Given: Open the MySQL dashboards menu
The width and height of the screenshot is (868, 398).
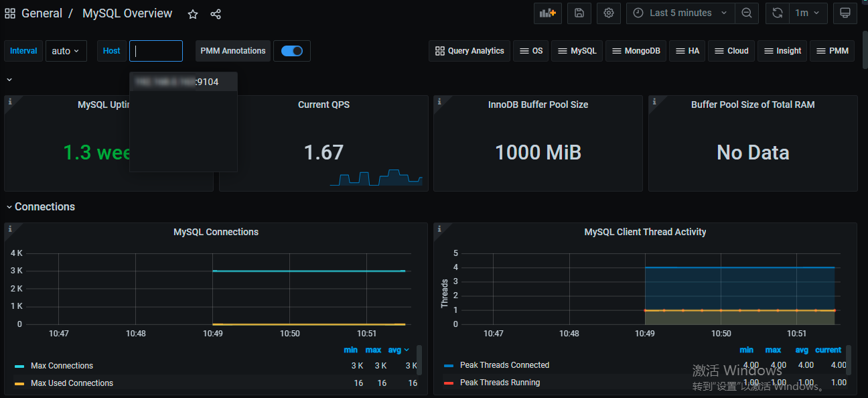Looking at the screenshot, I should click(577, 51).
